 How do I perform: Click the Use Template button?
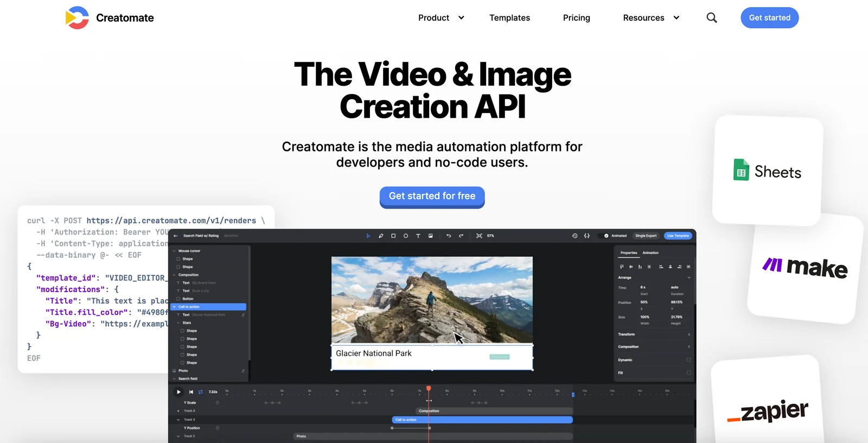678,236
